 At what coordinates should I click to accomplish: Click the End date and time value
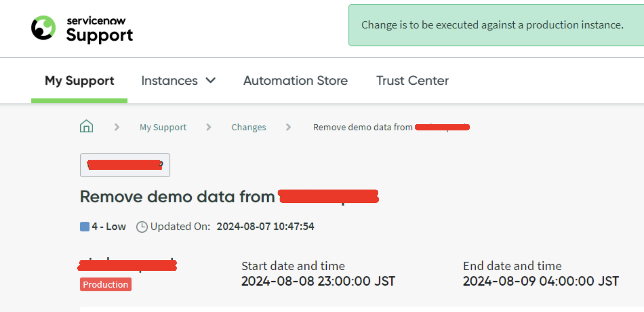click(541, 281)
